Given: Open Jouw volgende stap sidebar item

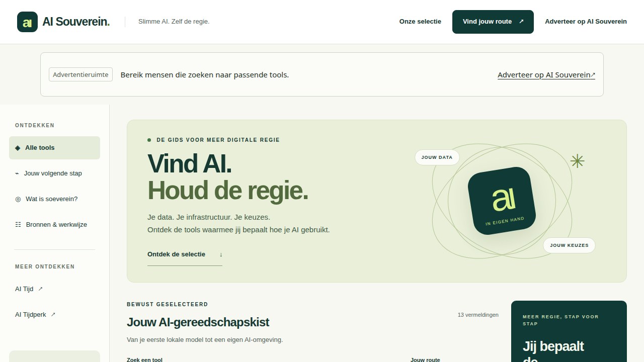Looking at the screenshot, I should click(54, 173).
